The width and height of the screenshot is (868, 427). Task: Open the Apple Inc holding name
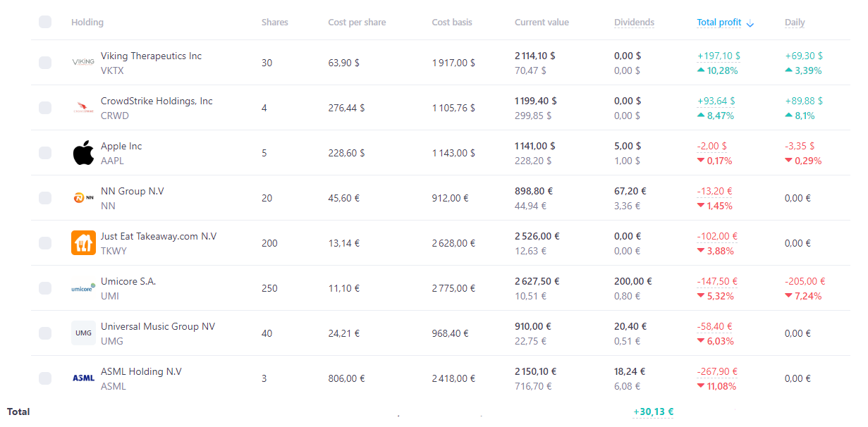[x=121, y=146]
